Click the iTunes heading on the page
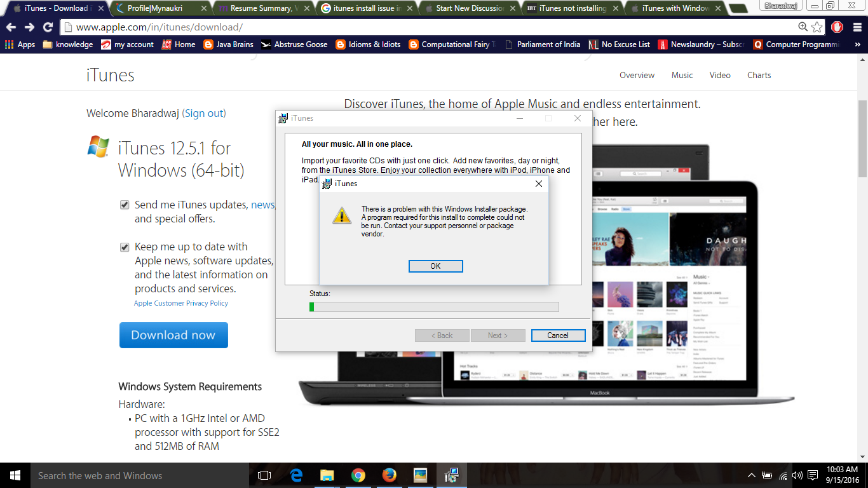868x488 pixels. pos(111,75)
